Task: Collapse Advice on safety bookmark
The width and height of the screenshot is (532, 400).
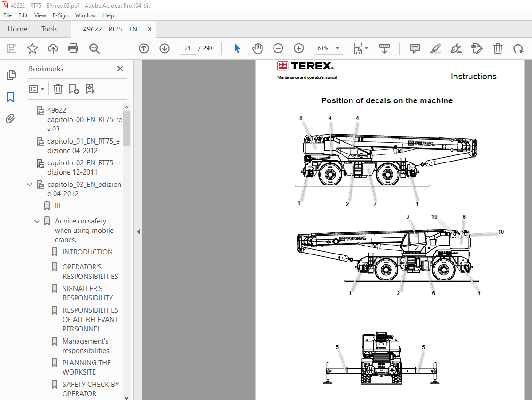Action: pyautogui.click(x=37, y=221)
